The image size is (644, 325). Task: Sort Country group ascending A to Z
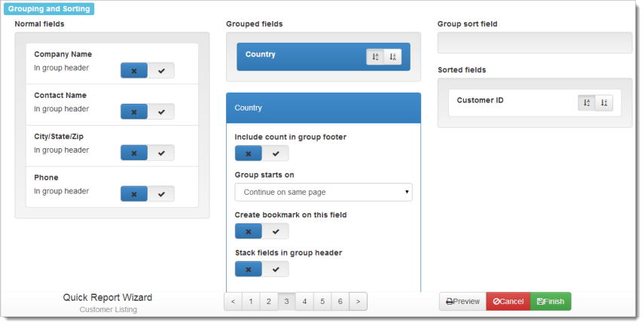(375, 57)
